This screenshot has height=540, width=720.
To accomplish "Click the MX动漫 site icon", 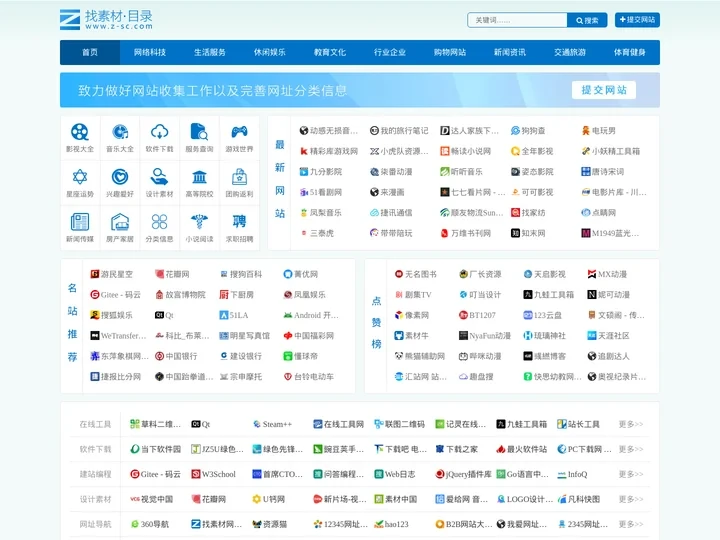I will [x=592, y=274].
